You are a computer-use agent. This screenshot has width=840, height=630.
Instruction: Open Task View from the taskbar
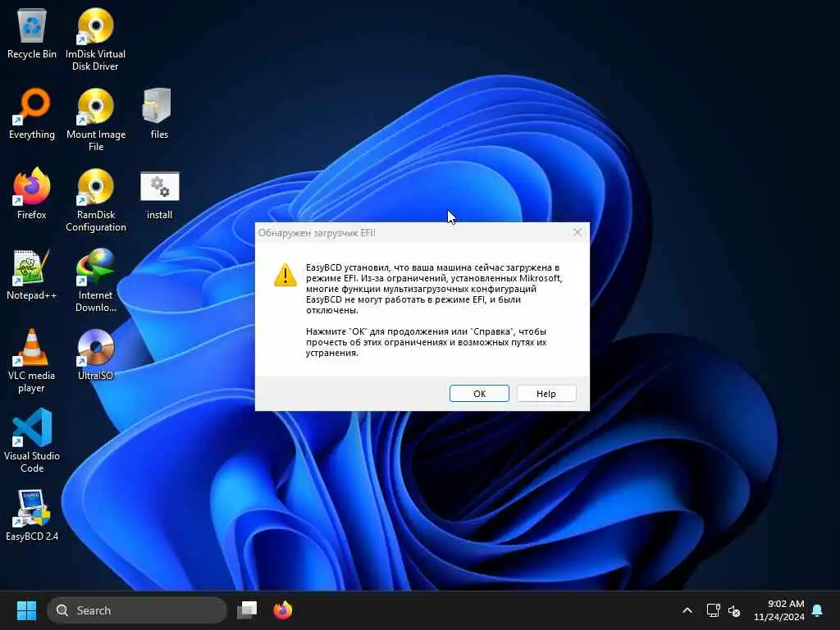[x=247, y=610]
